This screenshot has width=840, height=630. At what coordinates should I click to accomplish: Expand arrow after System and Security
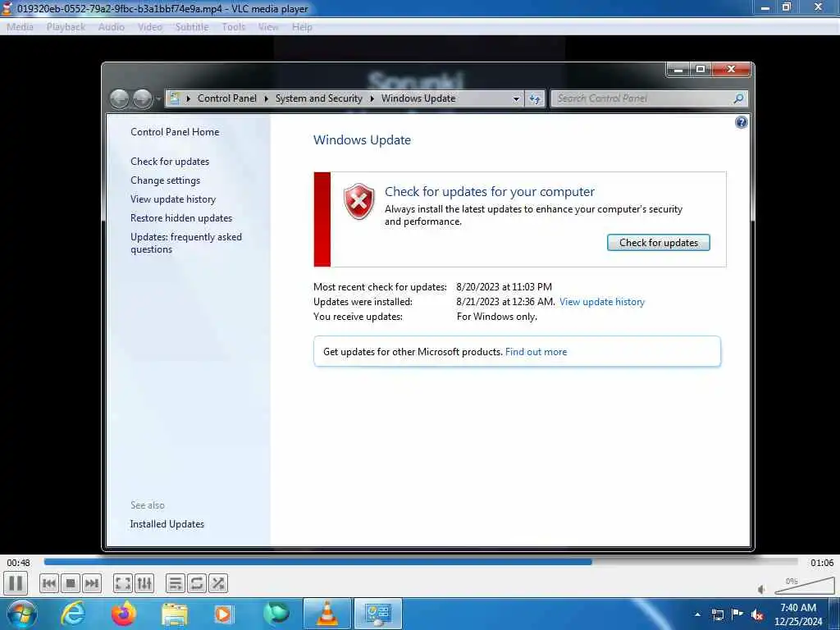click(372, 98)
